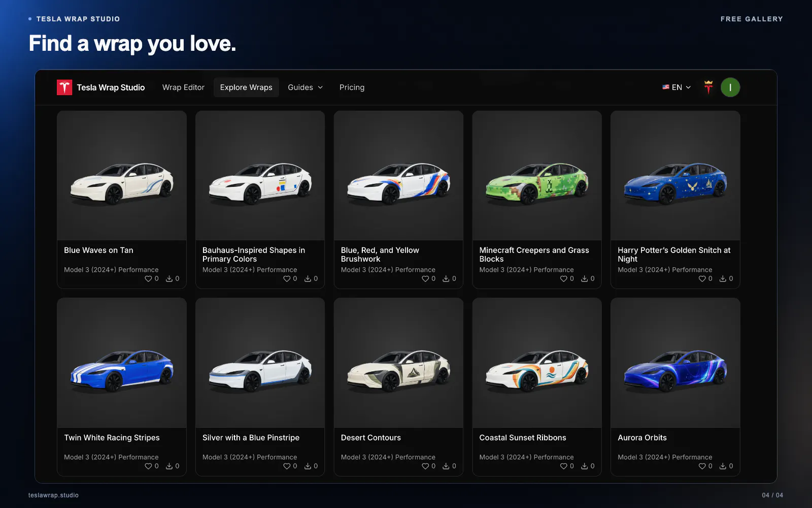Like the Blue Waves on Tan wrap
The image size is (812, 508).
148,279
